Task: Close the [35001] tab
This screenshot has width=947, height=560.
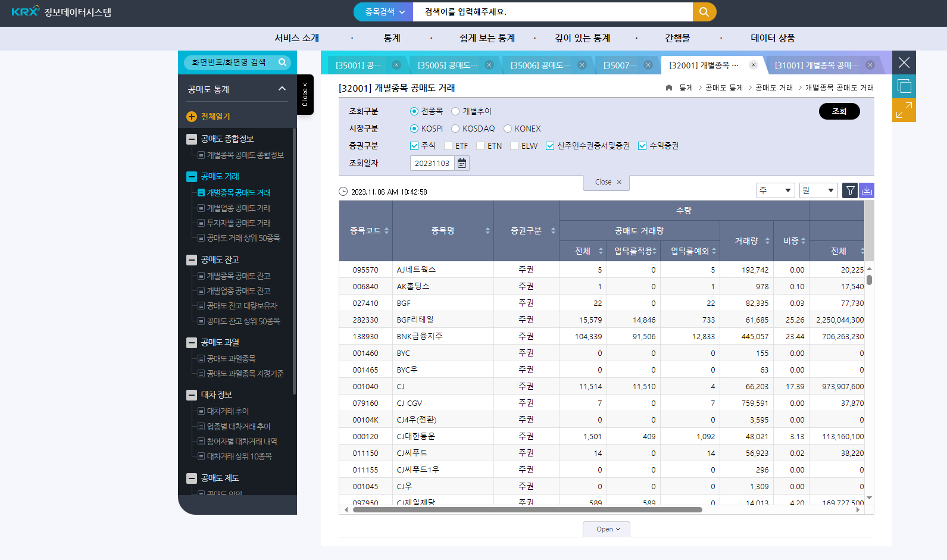Action: [x=396, y=65]
